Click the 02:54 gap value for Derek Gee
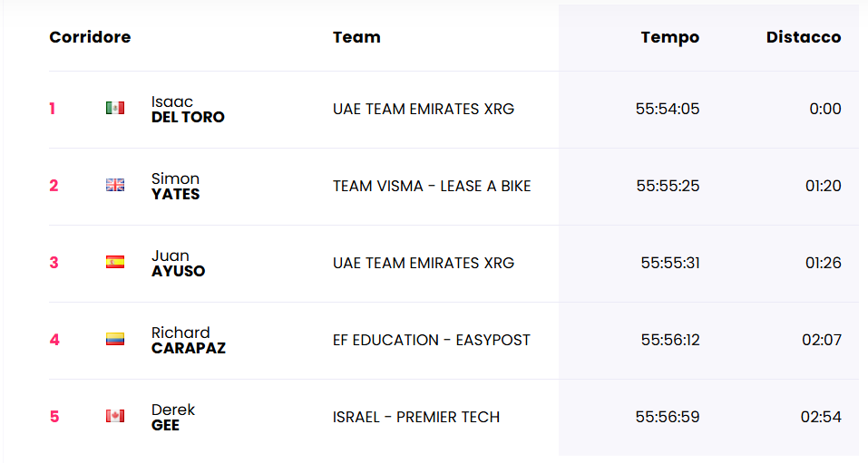The width and height of the screenshot is (868, 463). pos(821,417)
